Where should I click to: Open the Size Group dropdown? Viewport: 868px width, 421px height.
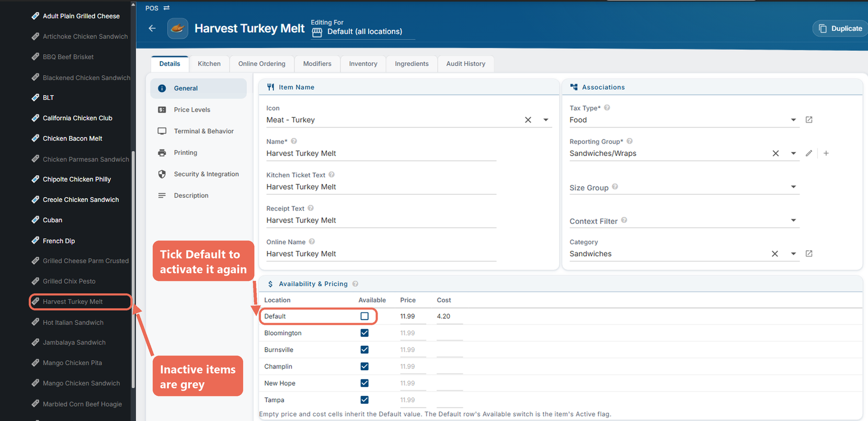(x=793, y=187)
